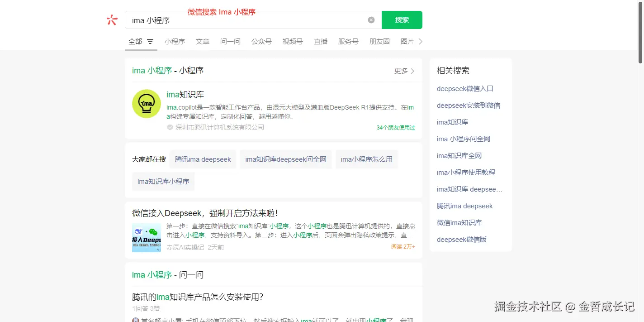Click the 接入Deepseek article thumbnail
644x322 pixels.
[147, 238]
